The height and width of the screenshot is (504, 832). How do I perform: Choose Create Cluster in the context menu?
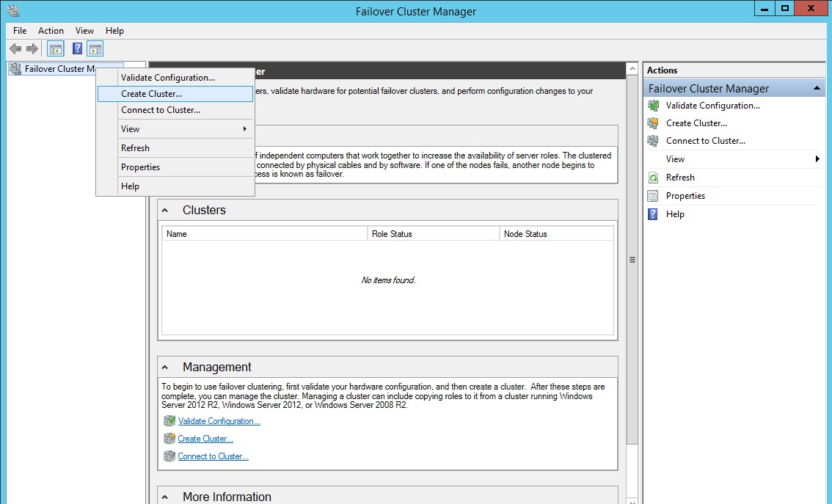coord(175,94)
